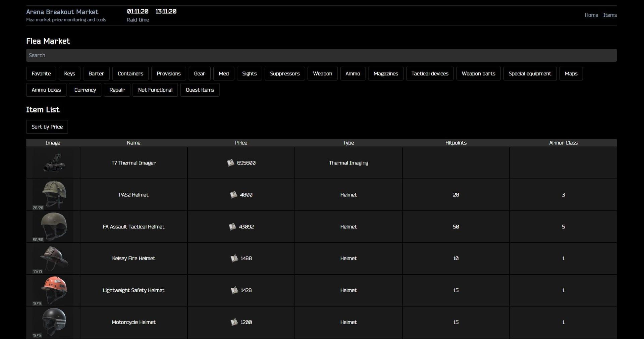Filter by Special equipment
The width and height of the screenshot is (644, 339).
click(530, 74)
